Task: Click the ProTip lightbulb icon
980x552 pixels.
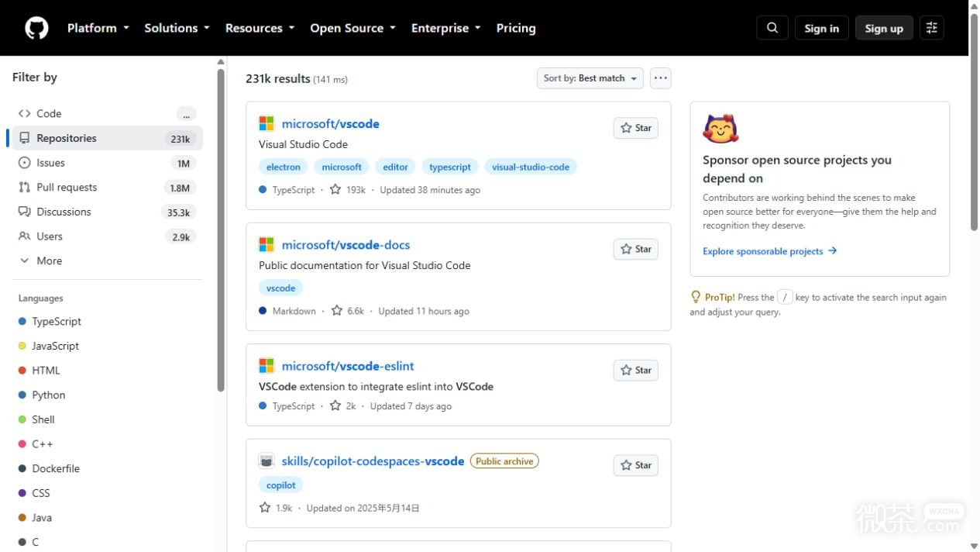Action: pyautogui.click(x=696, y=297)
